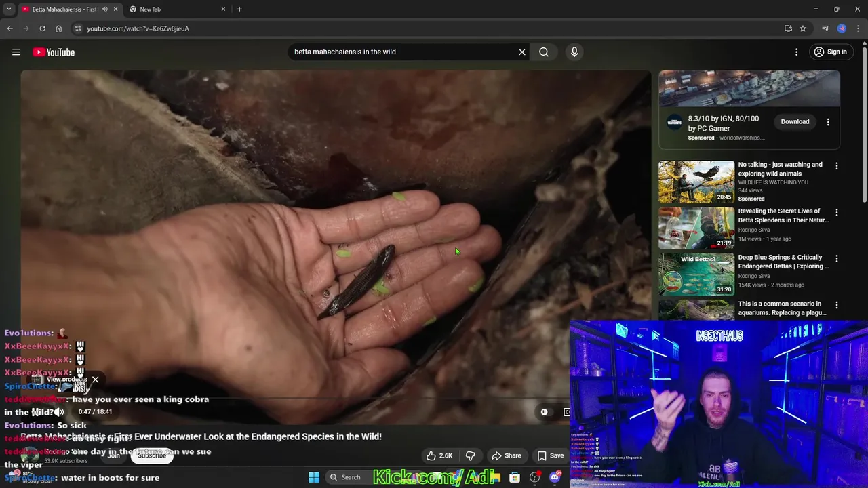Share the video
The height and width of the screenshot is (488, 868).
[x=507, y=455]
